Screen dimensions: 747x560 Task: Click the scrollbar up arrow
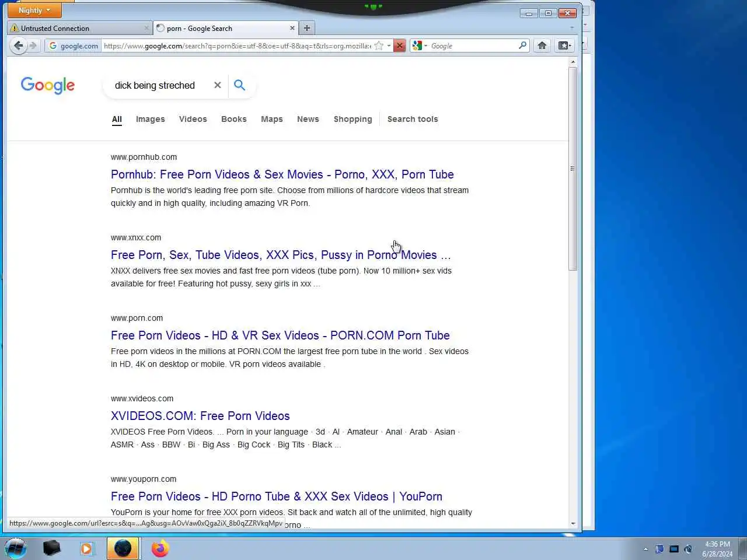click(x=573, y=62)
